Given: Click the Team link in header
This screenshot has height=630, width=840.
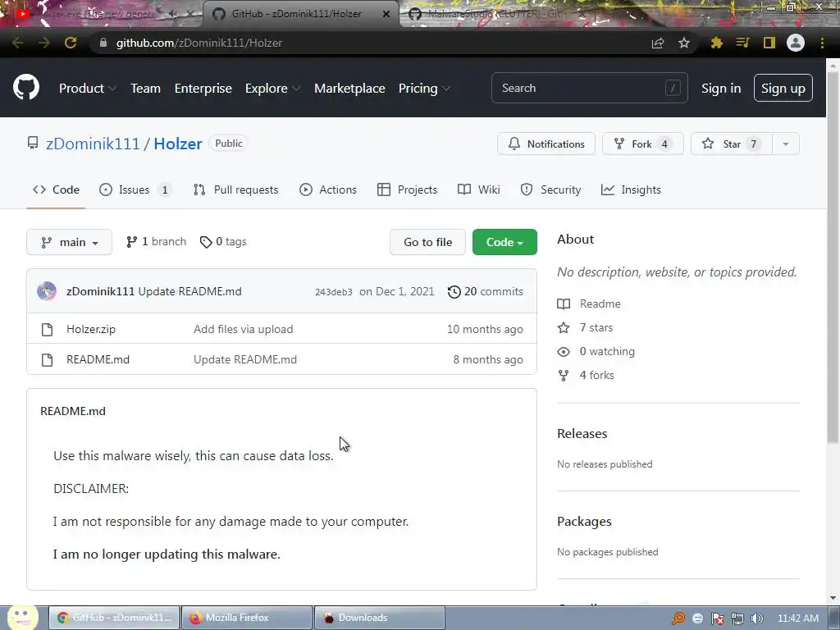Looking at the screenshot, I should 146,89.
